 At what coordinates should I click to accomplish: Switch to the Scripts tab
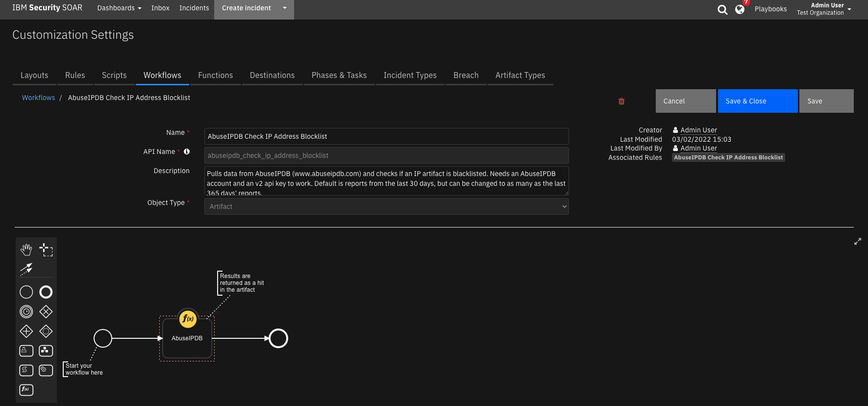pos(114,75)
